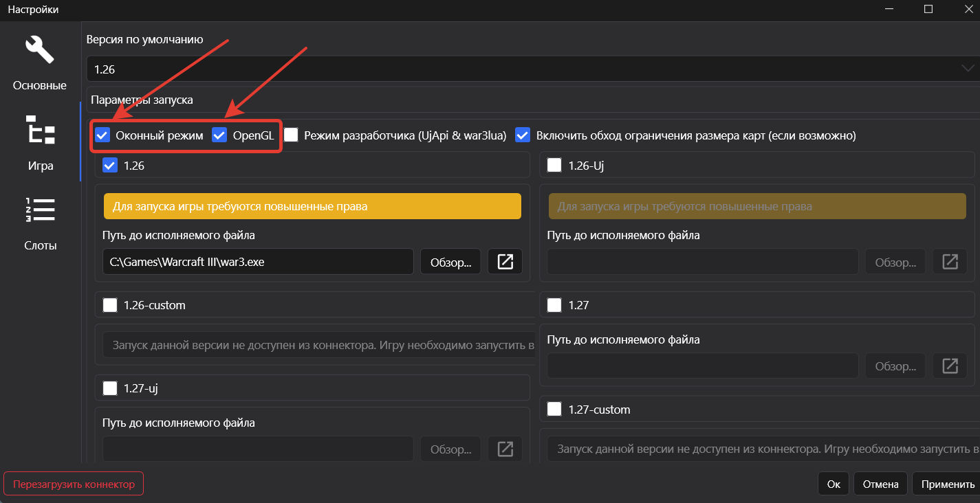The width and height of the screenshot is (980, 503).
Task: Confirm settings with the Ок button
Action: tap(834, 484)
